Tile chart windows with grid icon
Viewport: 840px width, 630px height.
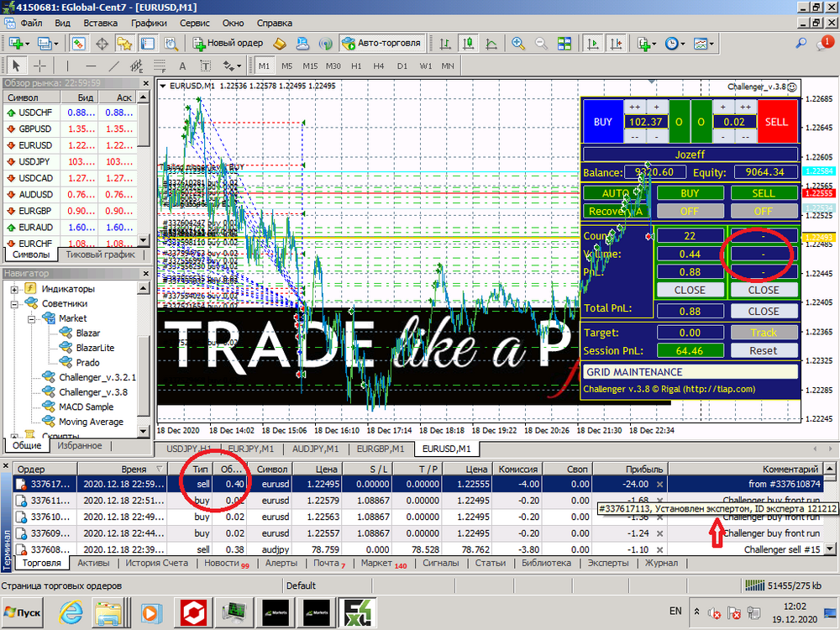point(564,44)
